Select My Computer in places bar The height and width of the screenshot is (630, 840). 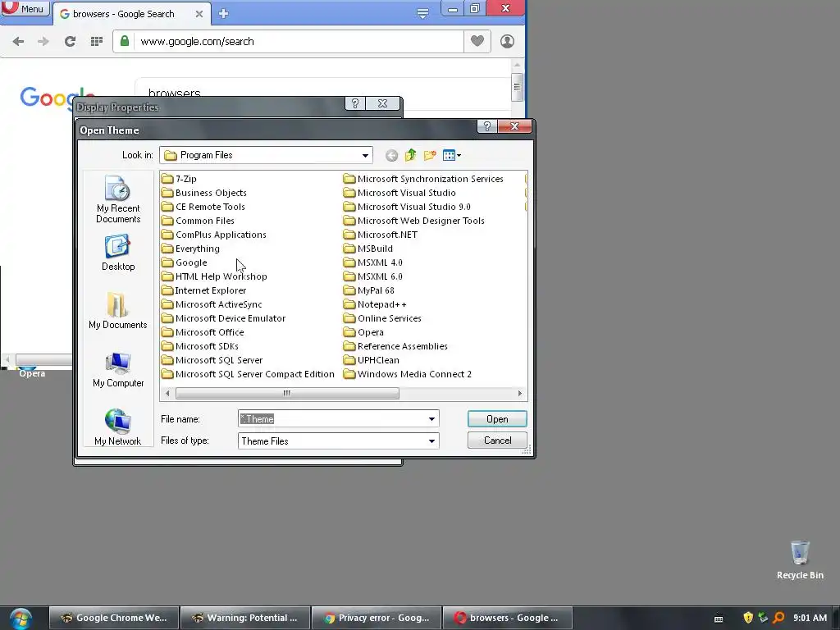(118, 370)
